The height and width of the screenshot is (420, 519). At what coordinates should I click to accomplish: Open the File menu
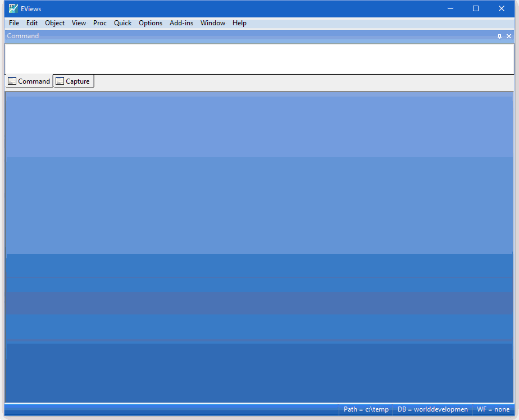14,23
